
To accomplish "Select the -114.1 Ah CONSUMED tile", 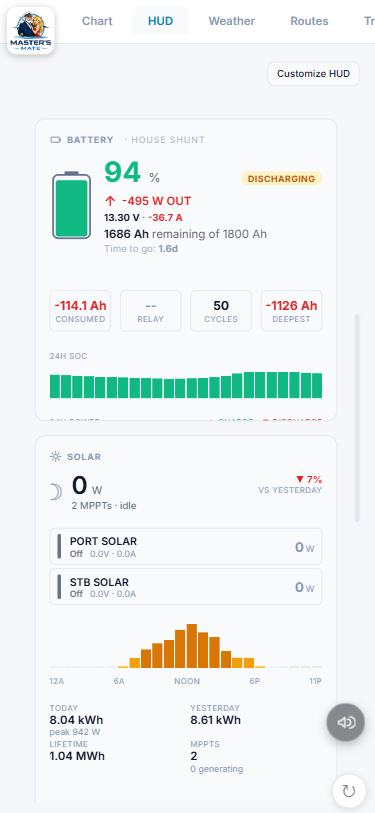I will 80,311.
